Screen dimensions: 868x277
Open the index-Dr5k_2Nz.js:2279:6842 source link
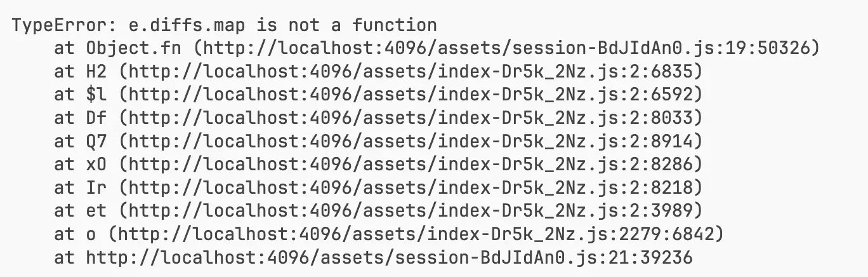416,233
